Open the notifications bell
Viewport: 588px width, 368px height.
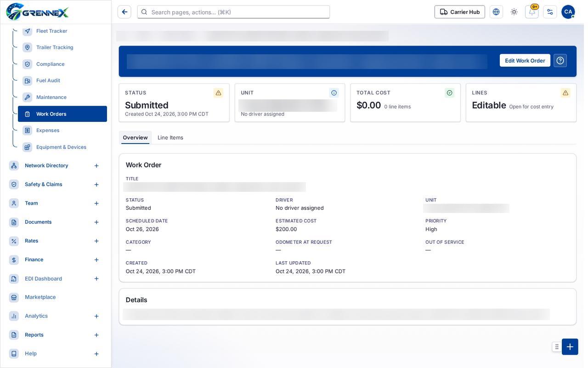tap(532, 12)
